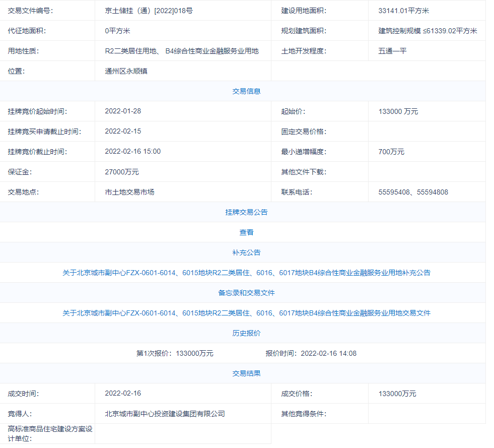Click the 备忘录和交易文件 section header
This screenshot has height=448, width=494.
tap(246, 293)
